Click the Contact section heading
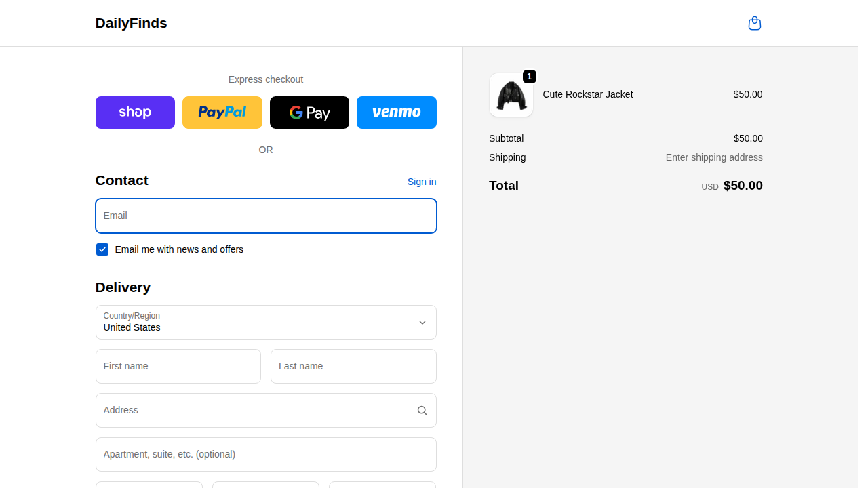The height and width of the screenshot is (488, 868). pyautogui.click(x=122, y=180)
